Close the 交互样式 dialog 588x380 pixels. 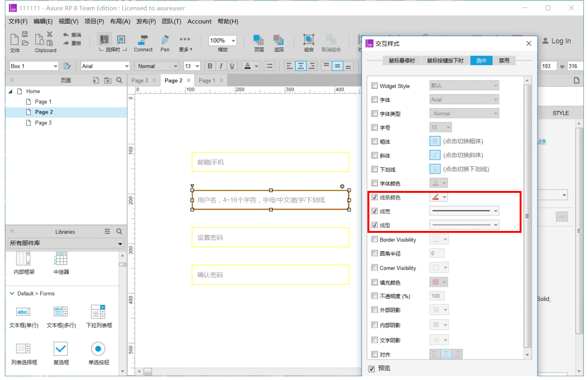coord(529,43)
